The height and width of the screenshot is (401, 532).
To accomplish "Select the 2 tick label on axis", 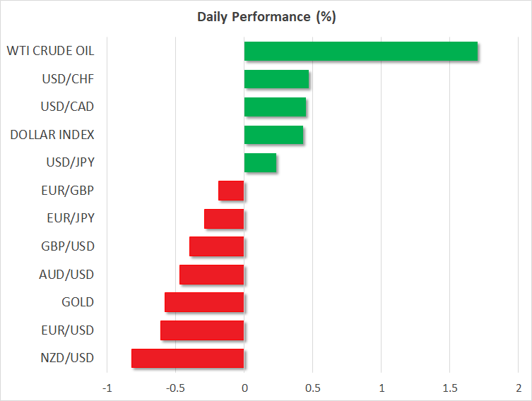I will (518, 388).
